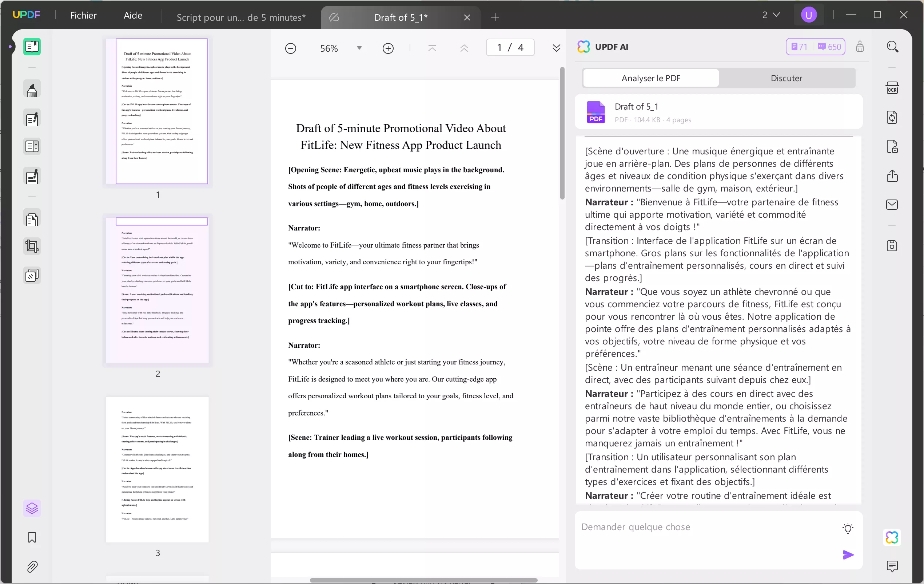Switch to the Discuter tab
Screen dimensions: 924x584
(x=786, y=78)
